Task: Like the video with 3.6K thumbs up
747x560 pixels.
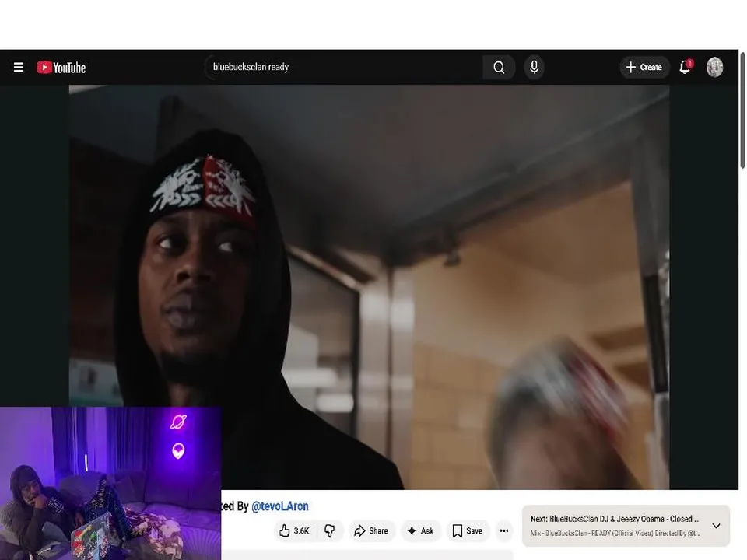Action: pyautogui.click(x=294, y=530)
